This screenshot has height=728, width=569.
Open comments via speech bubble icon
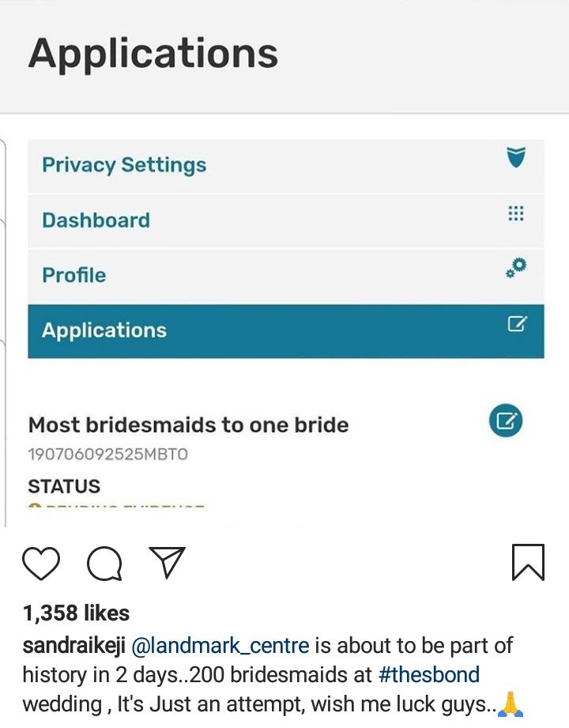point(104,564)
